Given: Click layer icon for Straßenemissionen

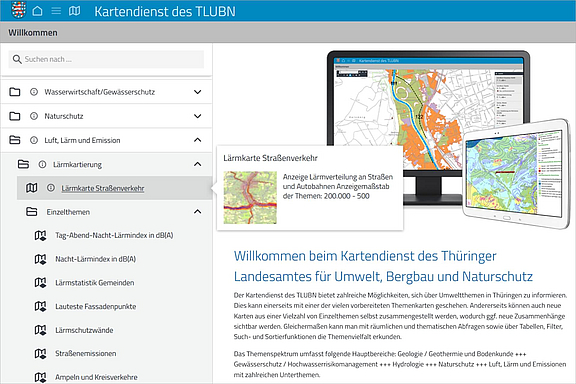Looking at the screenshot, I should [x=40, y=354].
